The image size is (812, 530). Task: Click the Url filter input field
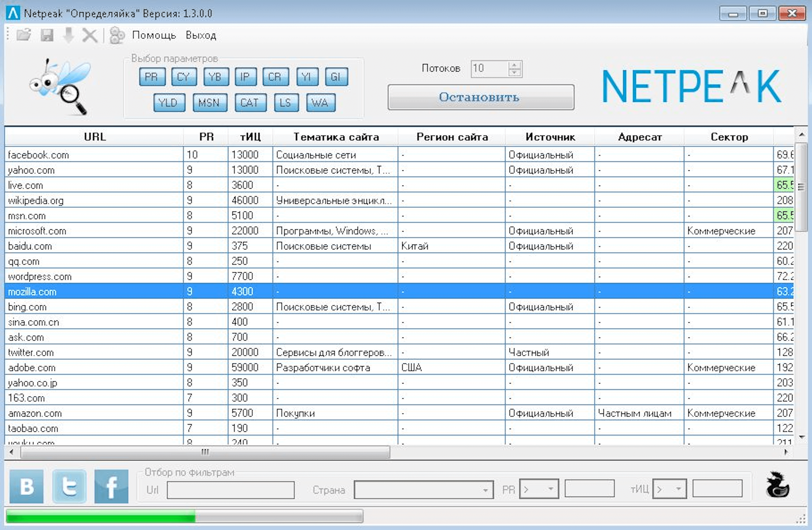pos(231,490)
